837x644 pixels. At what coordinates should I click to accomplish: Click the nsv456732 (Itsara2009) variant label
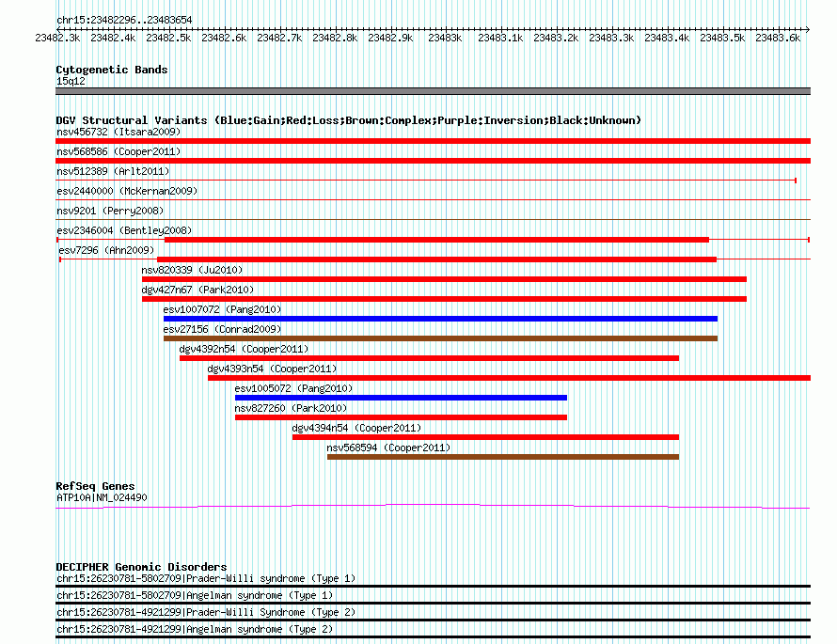click(x=118, y=132)
